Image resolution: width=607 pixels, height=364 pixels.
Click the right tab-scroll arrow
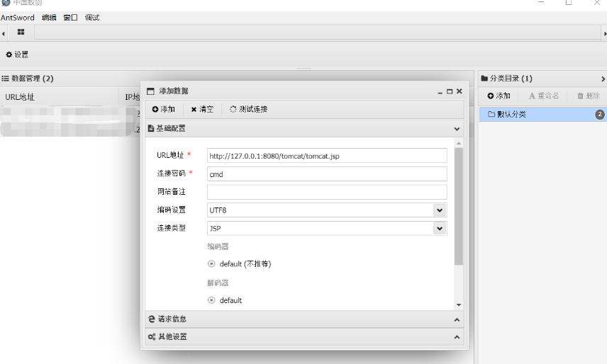605,33
